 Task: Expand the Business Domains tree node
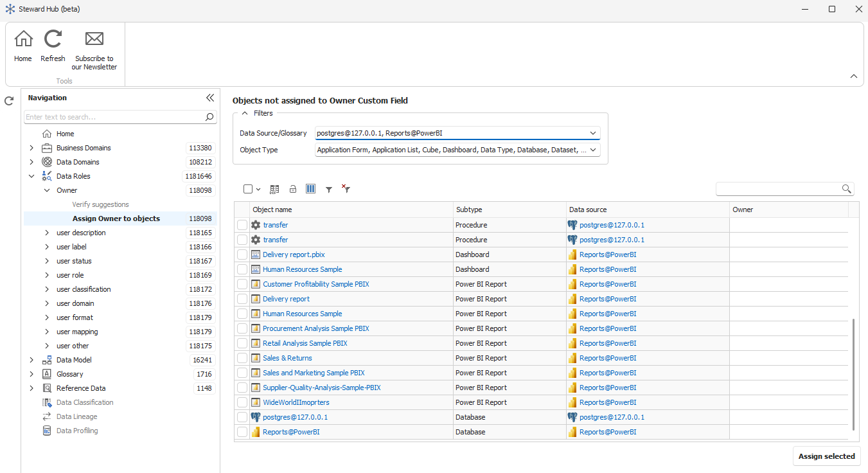31,148
